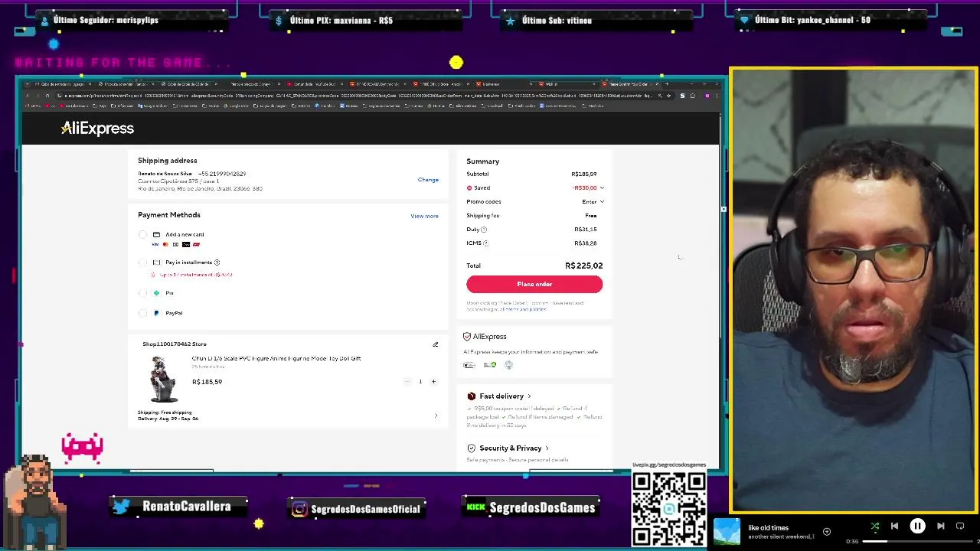This screenshot has height=551, width=980.
Task: Click Último PIX dollar icon
Action: coord(279,21)
